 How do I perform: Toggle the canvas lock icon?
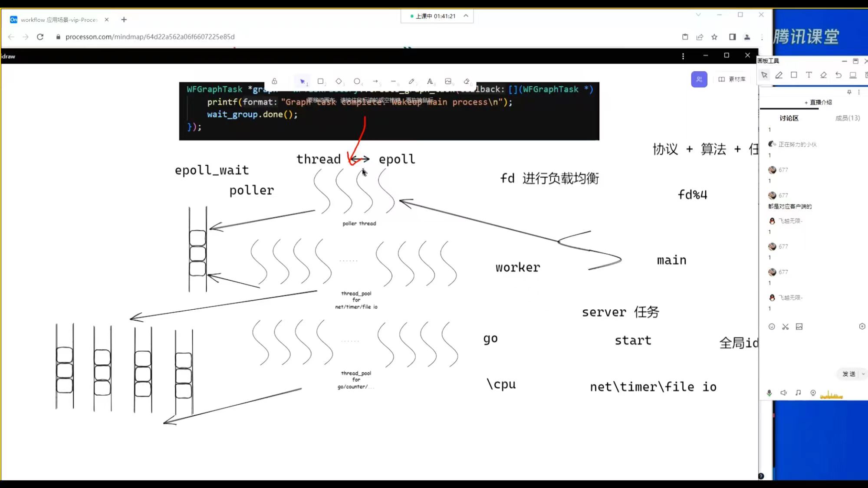tap(274, 81)
